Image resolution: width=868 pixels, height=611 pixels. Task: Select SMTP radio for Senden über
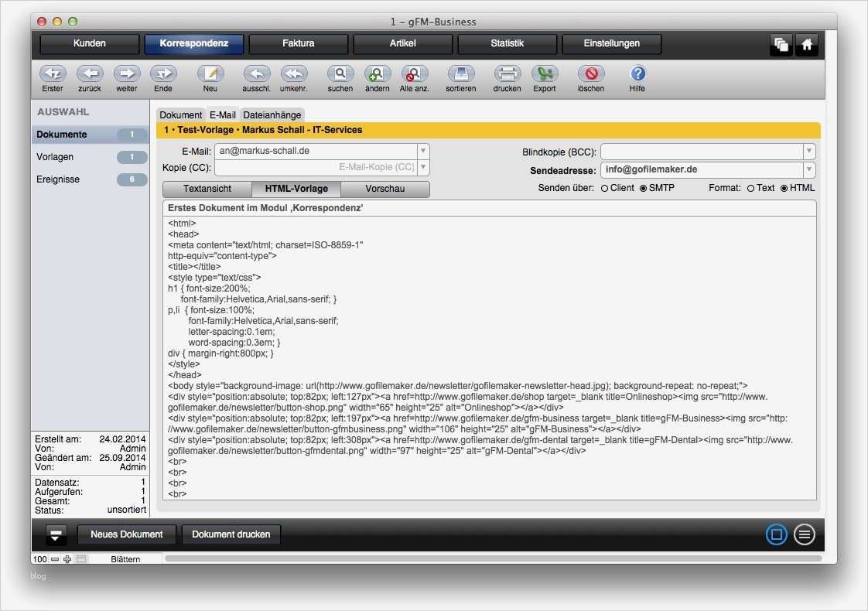643,188
